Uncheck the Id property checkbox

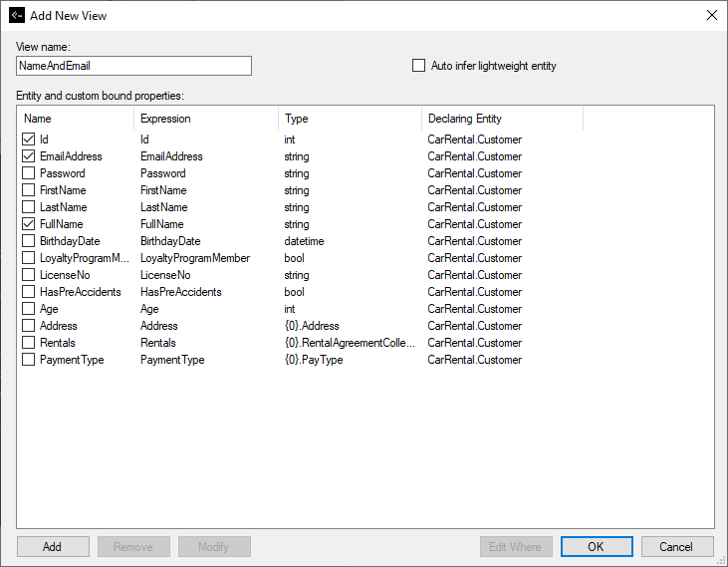(x=28, y=139)
